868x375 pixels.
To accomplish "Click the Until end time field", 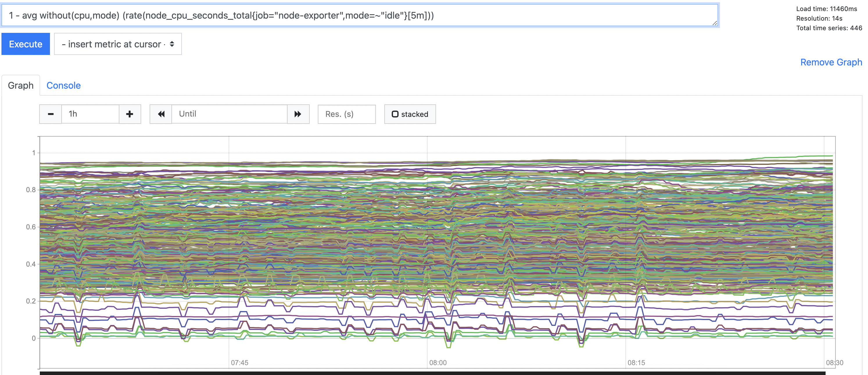I will (x=229, y=114).
